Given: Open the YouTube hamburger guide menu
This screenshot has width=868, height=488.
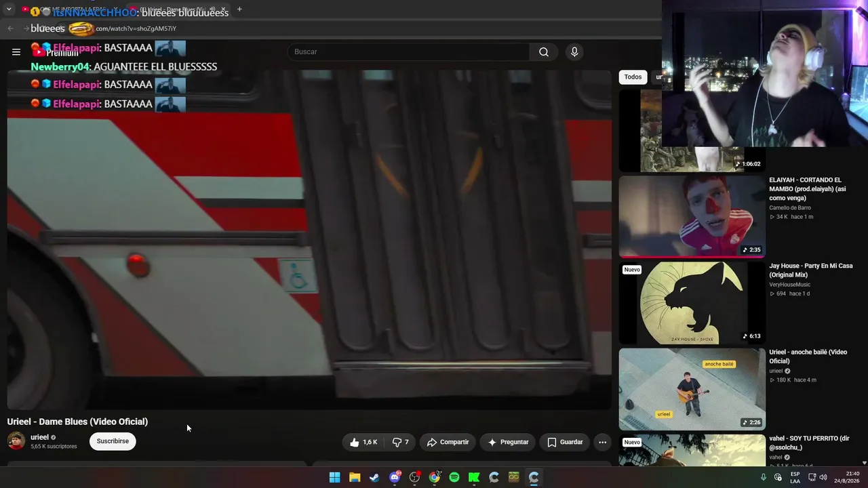Looking at the screenshot, I should coord(16,52).
